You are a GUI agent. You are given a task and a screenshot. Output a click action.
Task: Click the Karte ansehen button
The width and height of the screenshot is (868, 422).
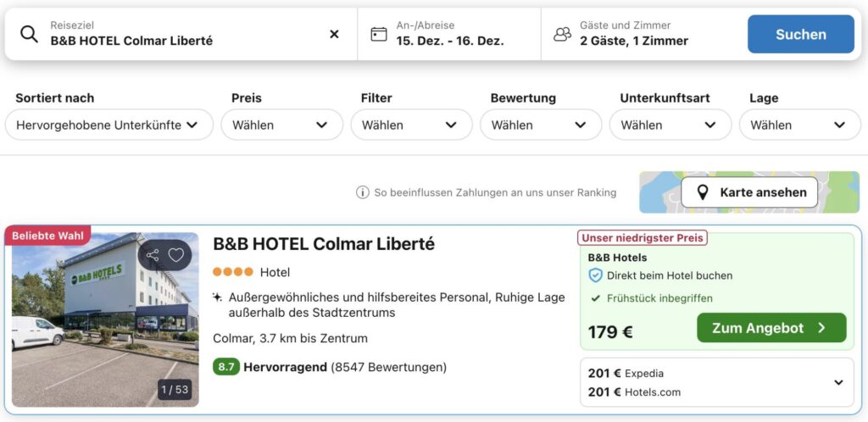click(749, 192)
